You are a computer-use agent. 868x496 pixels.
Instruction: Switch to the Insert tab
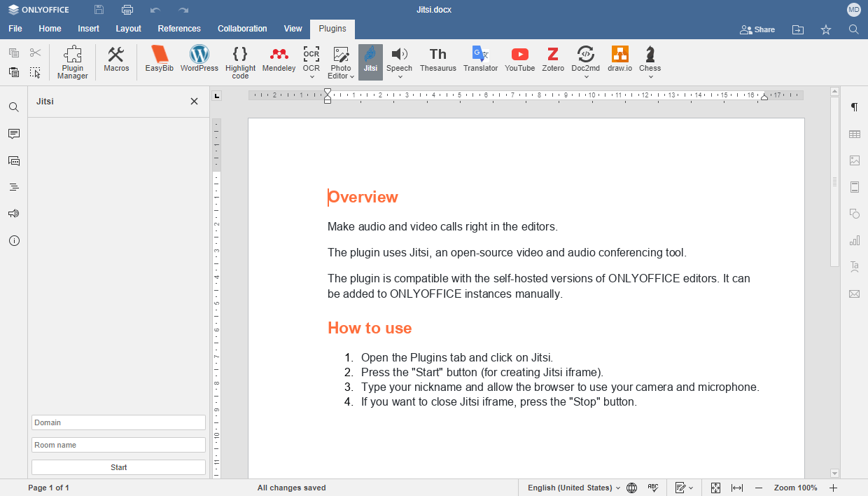point(88,29)
